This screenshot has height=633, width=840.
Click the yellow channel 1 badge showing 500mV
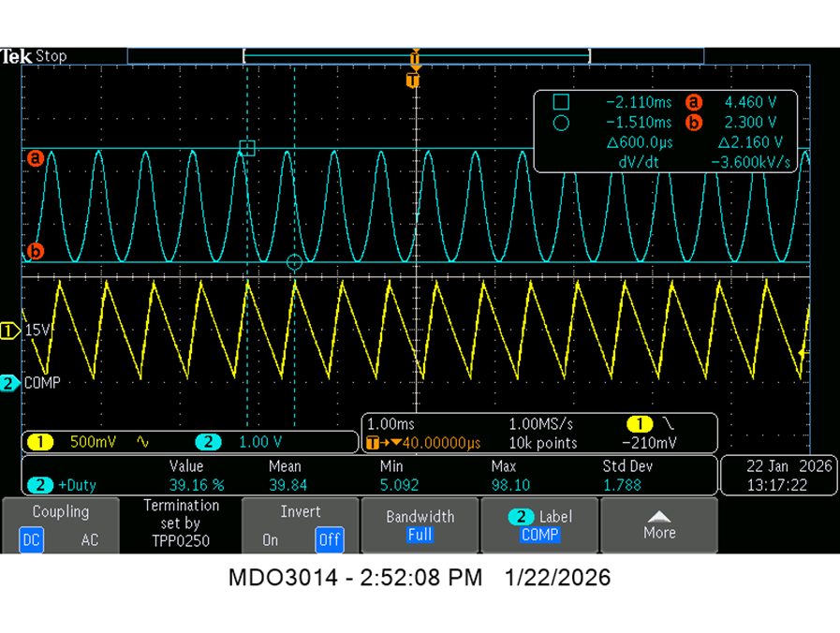click(x=40, y=442)
